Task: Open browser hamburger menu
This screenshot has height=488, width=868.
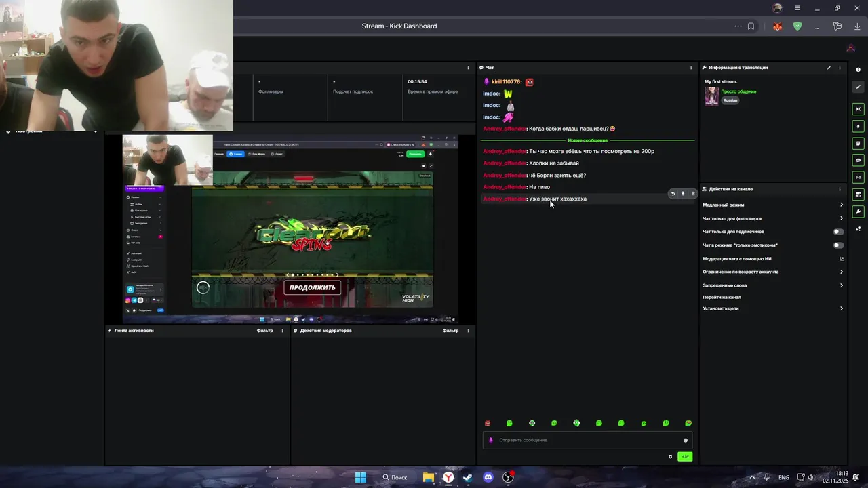Action: coord(797,8)
